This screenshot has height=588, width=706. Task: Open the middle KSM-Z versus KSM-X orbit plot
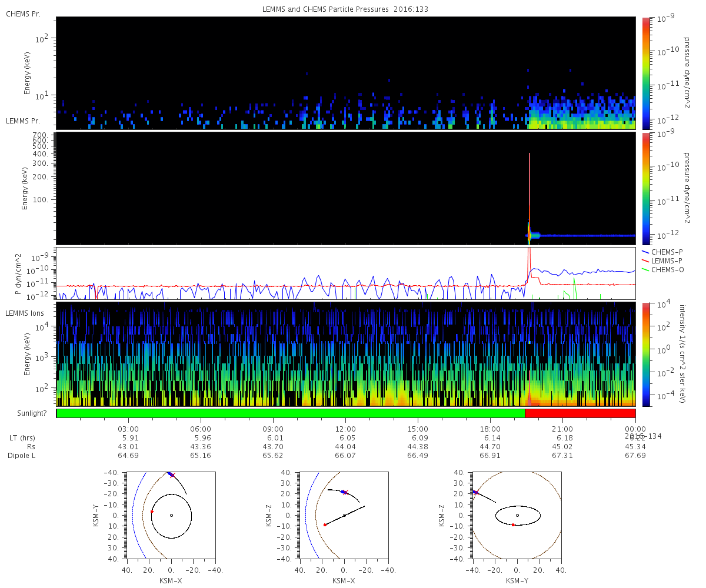tap(344, 515)
